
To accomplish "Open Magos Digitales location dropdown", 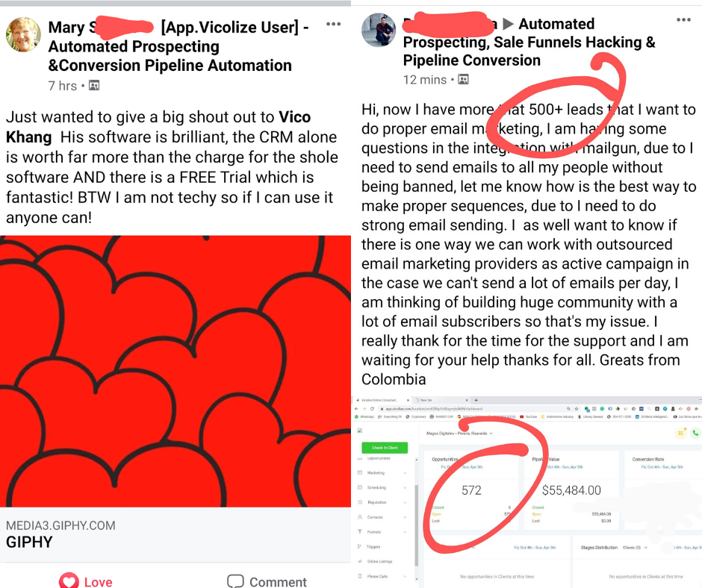I will (x=459, y=434).
